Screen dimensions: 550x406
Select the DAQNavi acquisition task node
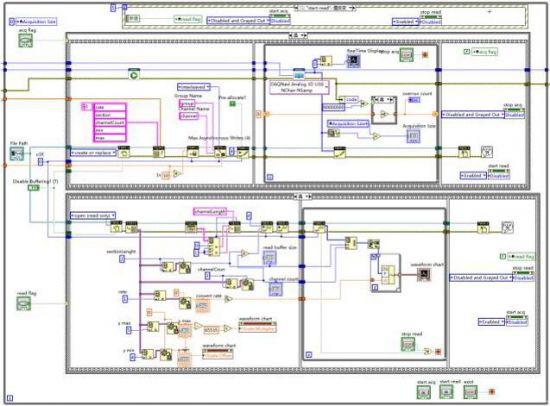[299, 74]
